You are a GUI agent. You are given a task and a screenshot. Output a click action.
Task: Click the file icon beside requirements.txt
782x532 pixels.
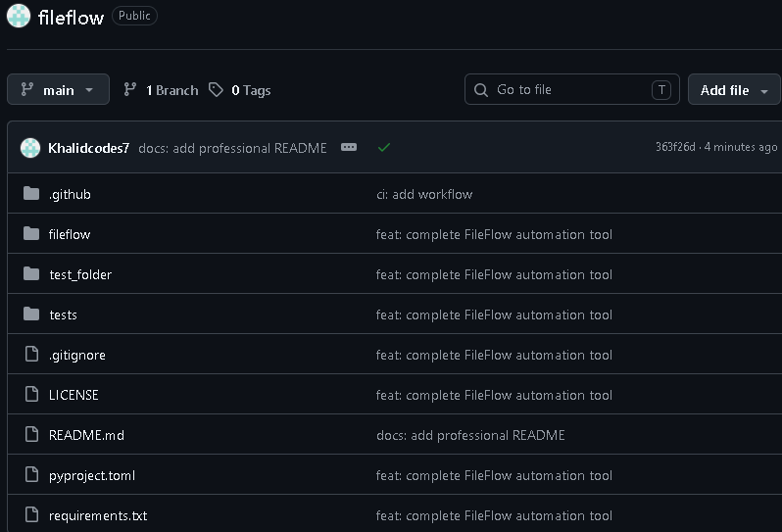(x=32, y=514)
